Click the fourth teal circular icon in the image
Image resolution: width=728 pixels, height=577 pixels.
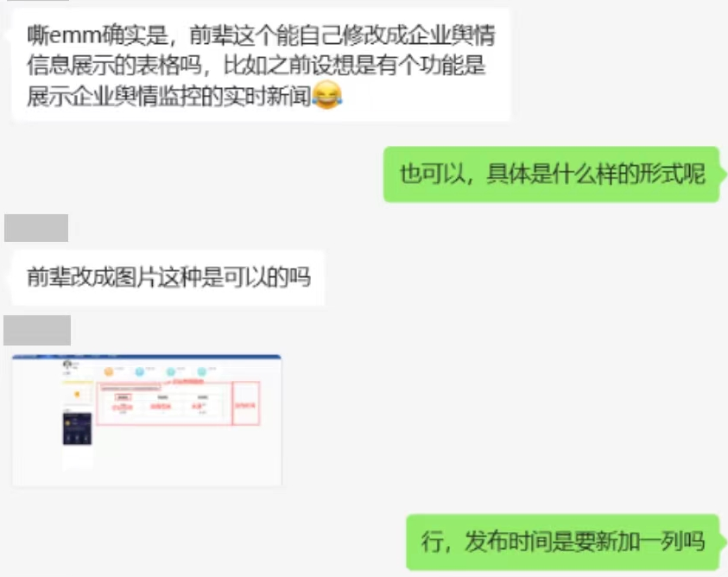tap(201, 371)
